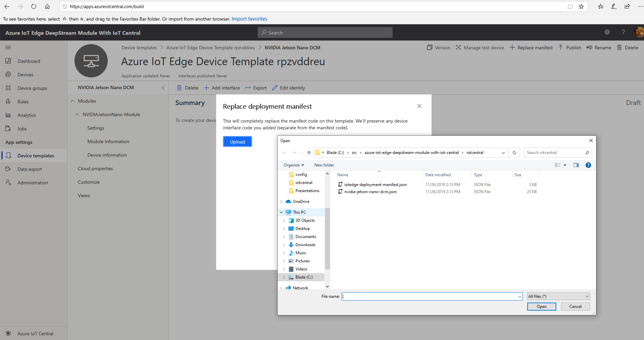Open file dialog help icon
This screenshot has width=644, height=340.
[x=588, y=165]
